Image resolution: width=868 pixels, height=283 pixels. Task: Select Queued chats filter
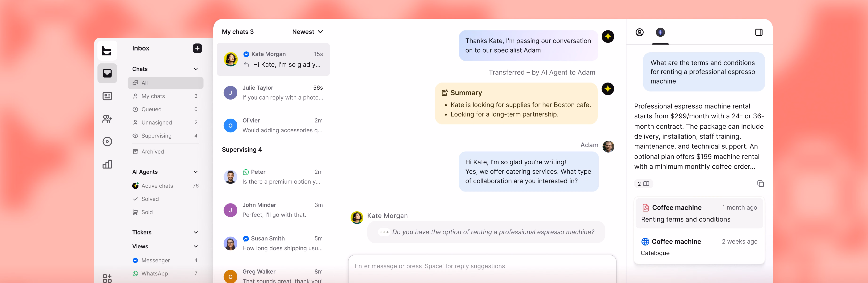pyautogui.click(x=166, y=109)
